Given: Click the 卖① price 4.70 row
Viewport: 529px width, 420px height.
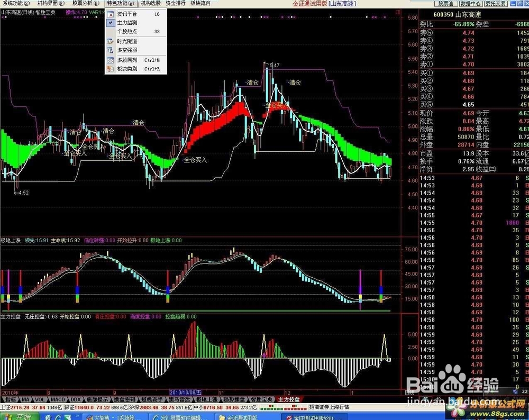Looking at the screenshot, I should (x=474, y=64).
